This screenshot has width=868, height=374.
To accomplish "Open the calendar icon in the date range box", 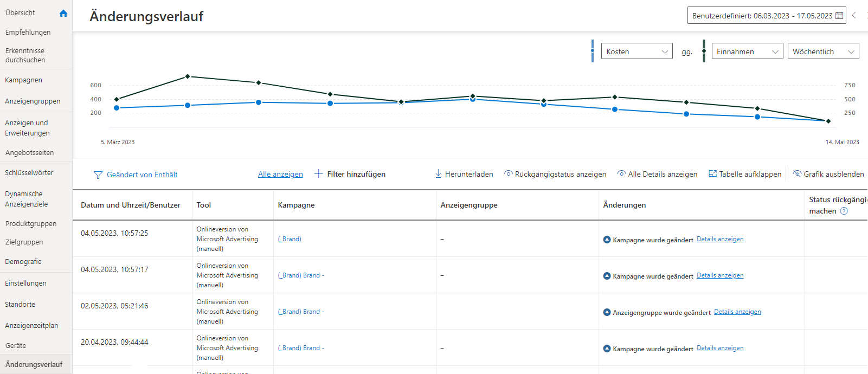I will pyautogui.click(x=839, y=16).
